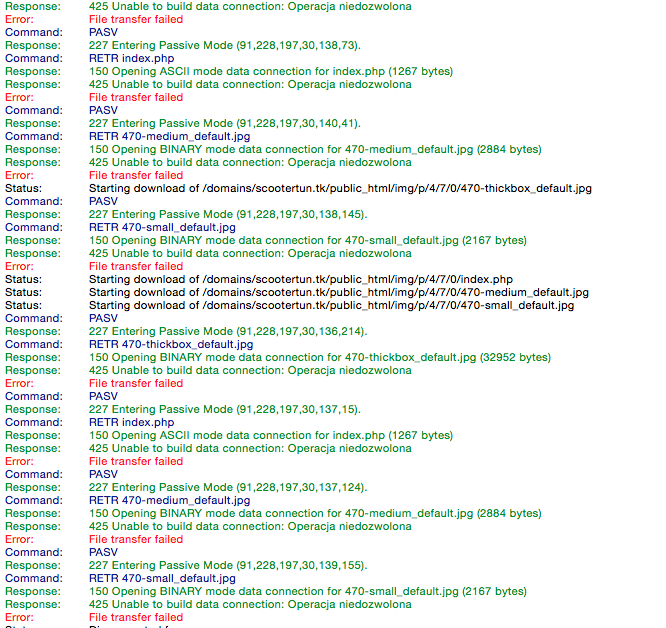Image resolution: width=666 pixels, height=628 pixels.
Task: Click the 150 response mentioning 32952 bytes
Action: tap(319, 358)
